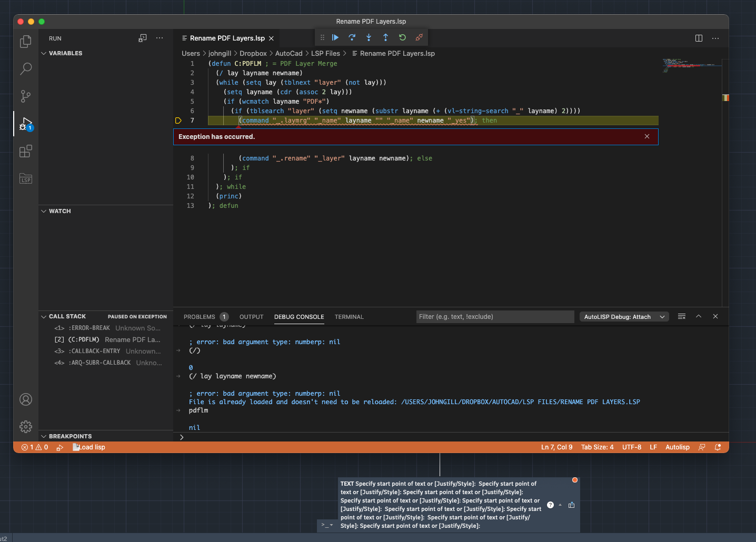Click the Step Over debug button

[x=352, y=37]
